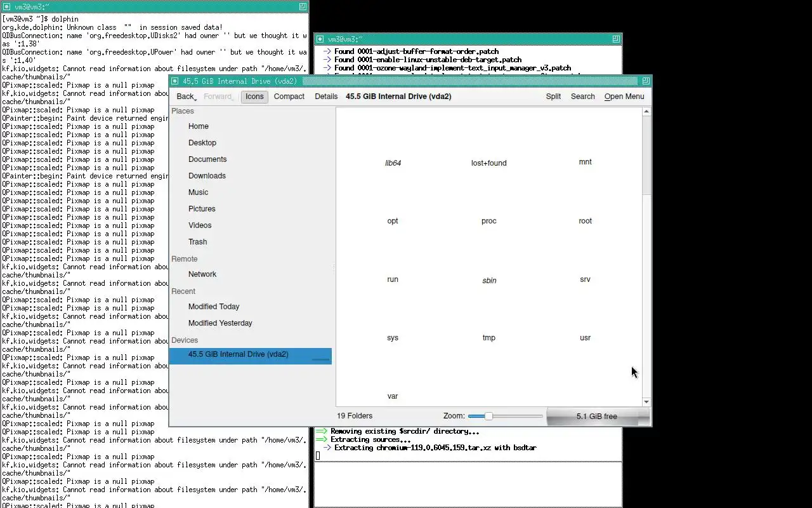Select Videos in the sidebar
Viewport: 812px width, 508px height.
pyautogui.click(x=251, y=225)
